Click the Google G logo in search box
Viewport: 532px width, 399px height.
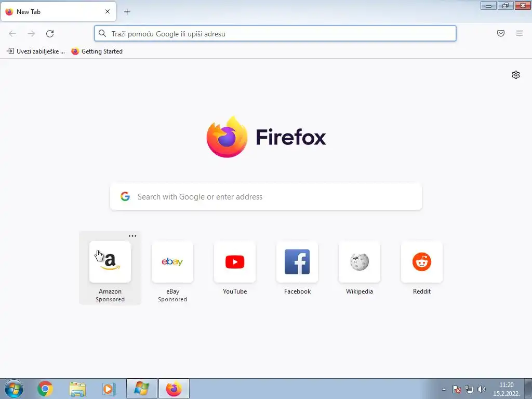point(125,196)
